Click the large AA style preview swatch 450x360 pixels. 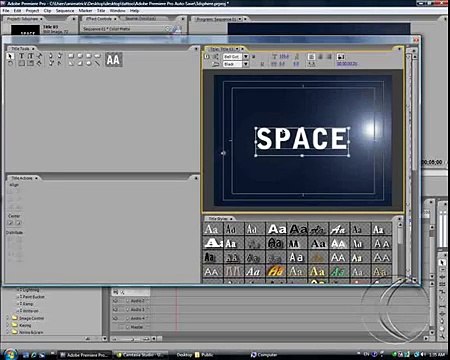click(x=113, y=60)
